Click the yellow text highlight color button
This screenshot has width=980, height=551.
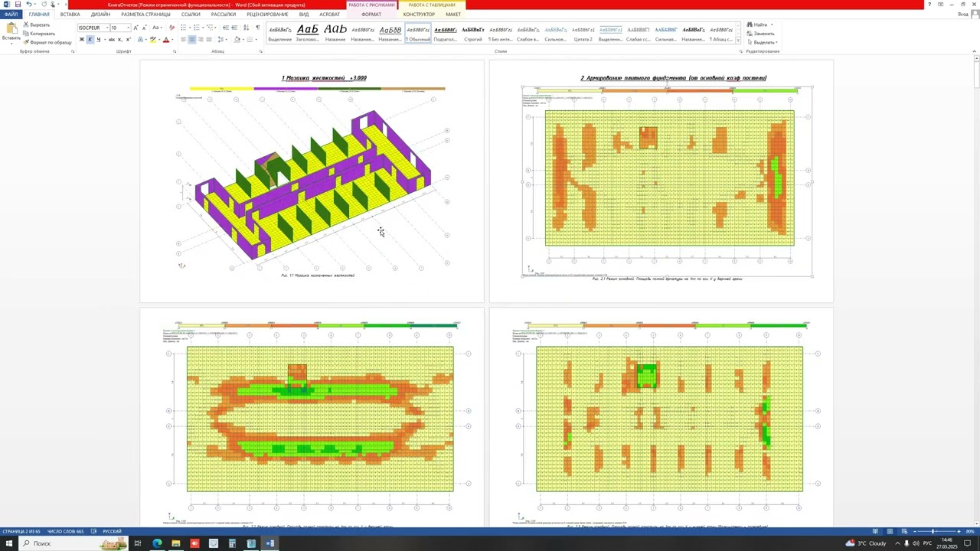pyautogui.click(x=153, y=40)
